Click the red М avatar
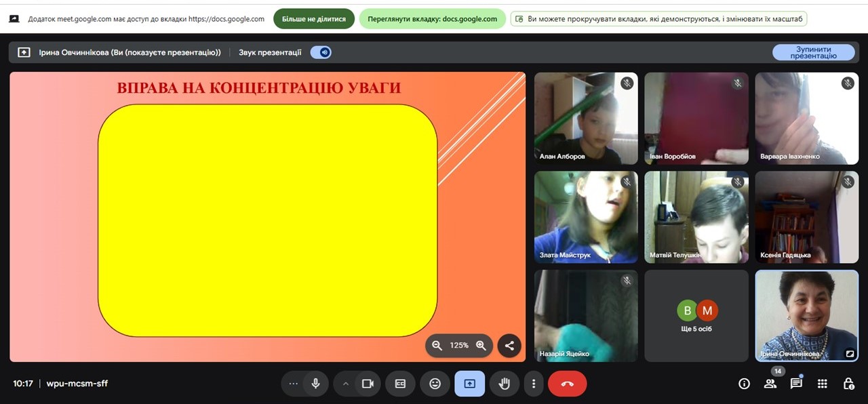Screen dimensions: 868x404 707,311
